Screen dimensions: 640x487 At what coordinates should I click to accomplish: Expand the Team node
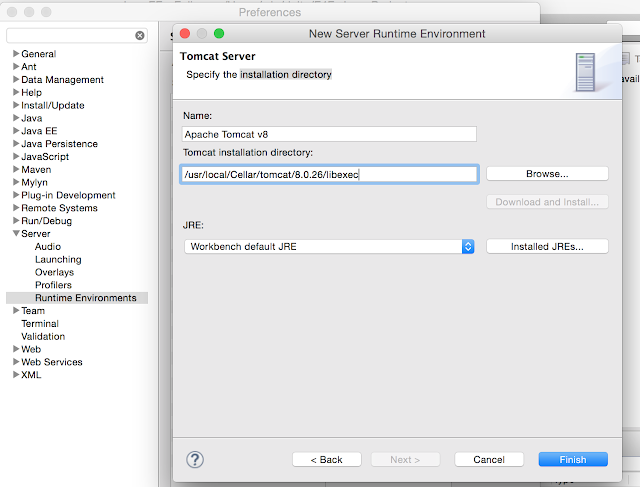coord(16,310)
